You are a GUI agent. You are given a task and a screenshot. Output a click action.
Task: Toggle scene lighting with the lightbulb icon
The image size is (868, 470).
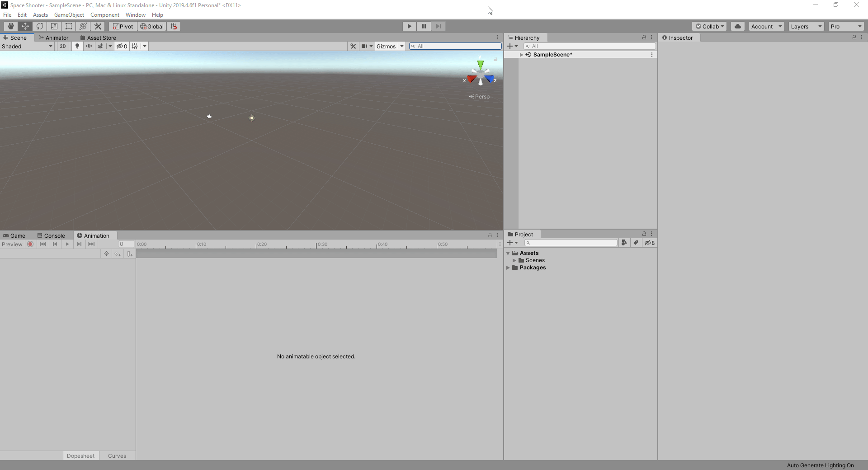(x=77, y=46)
